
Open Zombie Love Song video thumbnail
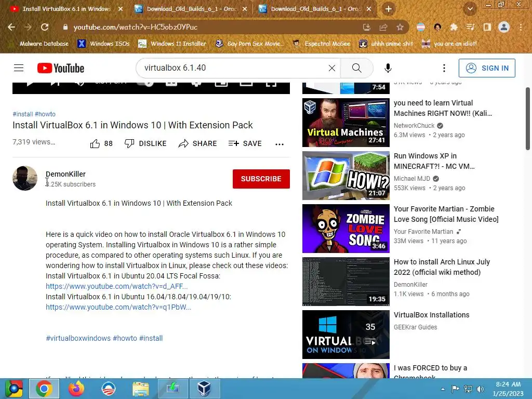click(x=345, y=229)
